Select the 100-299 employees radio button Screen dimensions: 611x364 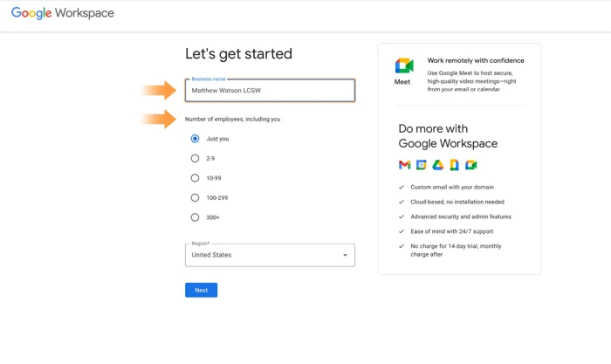(x=195, y=197)
